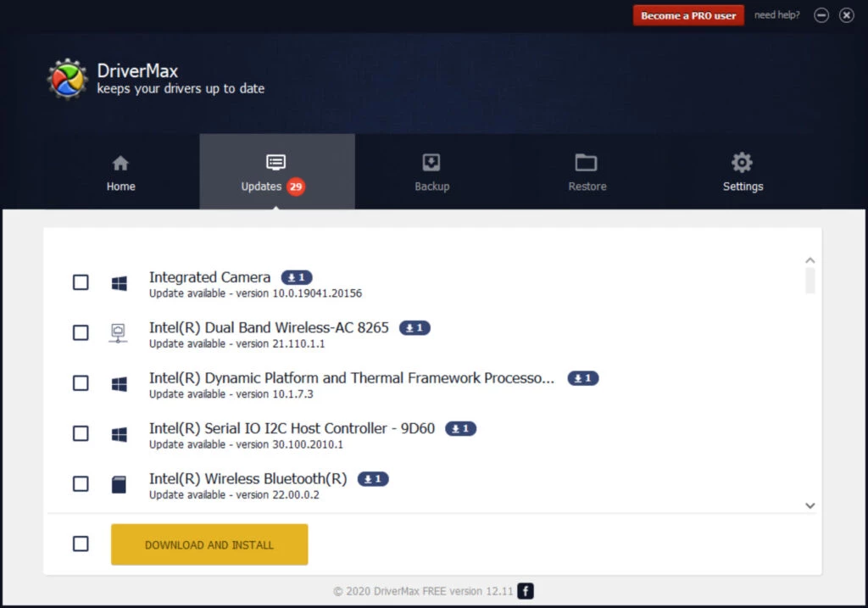Image resolution: width=868 pixels, height=608 pixels.
Task: Click the driver list scrollbar thumb
Action: coord(810,281)
